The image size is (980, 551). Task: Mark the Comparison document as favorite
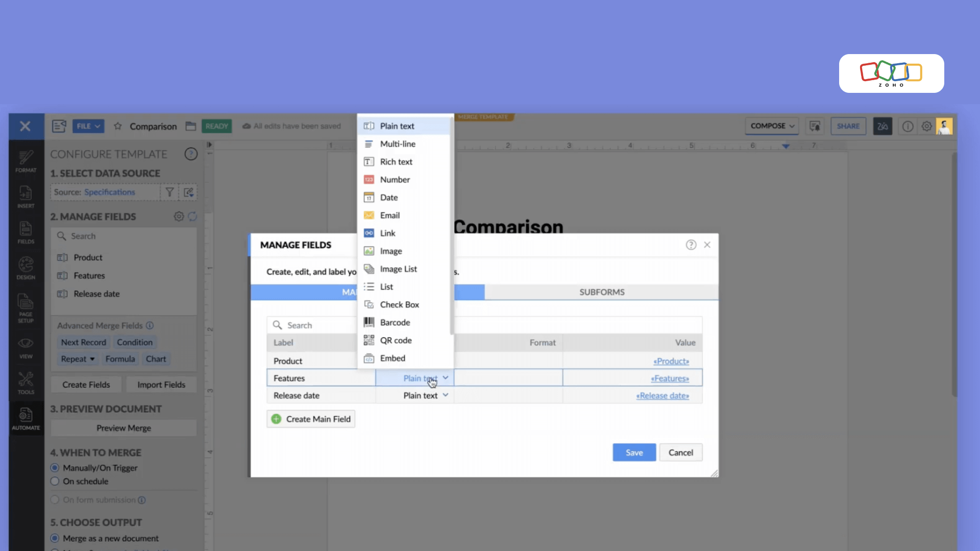coord(118,126)
